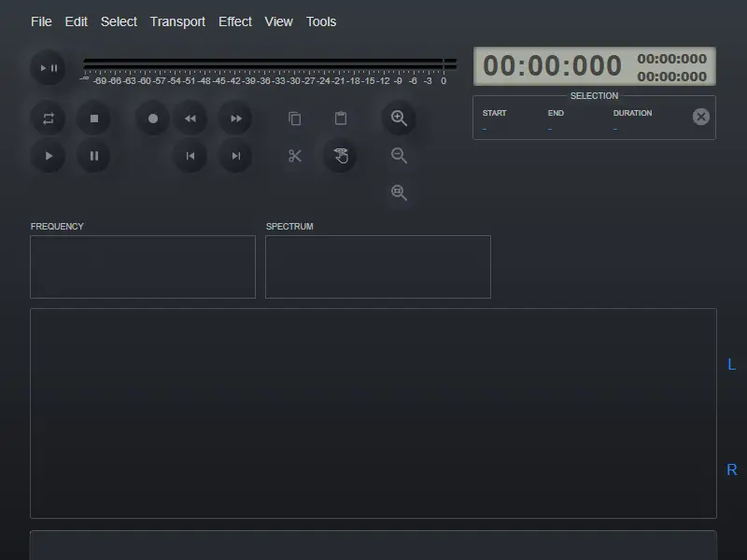This screenshot has height=560, width=747.
Task: Click the selection DURATION value
Action: click(615, 129)
